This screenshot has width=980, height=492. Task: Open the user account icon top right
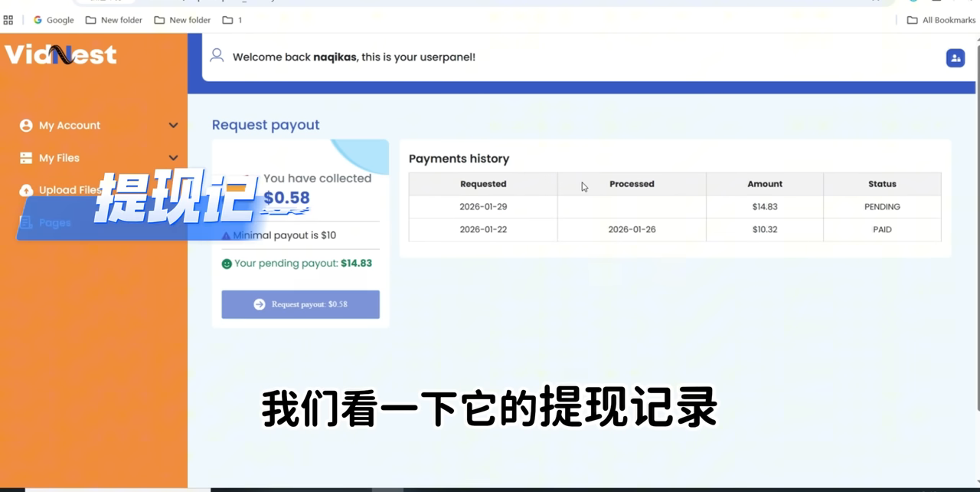[955, 58]
